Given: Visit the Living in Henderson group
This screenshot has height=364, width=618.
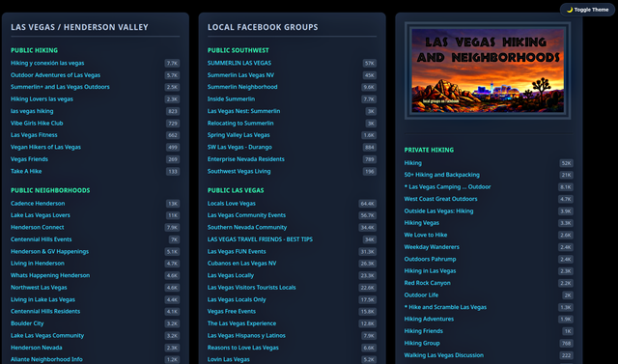Looking at the screenshot, I should 38,264.
